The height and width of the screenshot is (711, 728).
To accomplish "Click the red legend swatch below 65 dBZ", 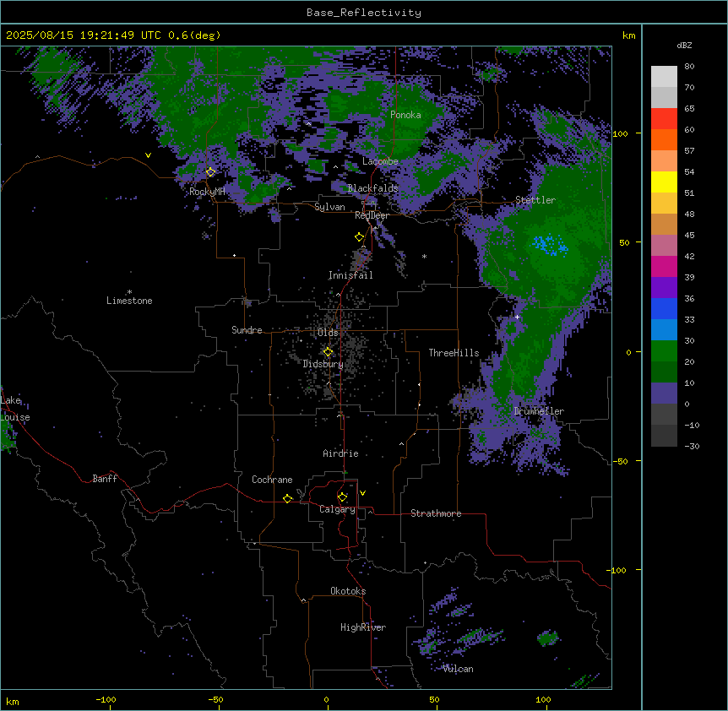I will click(x=664, y=119).
